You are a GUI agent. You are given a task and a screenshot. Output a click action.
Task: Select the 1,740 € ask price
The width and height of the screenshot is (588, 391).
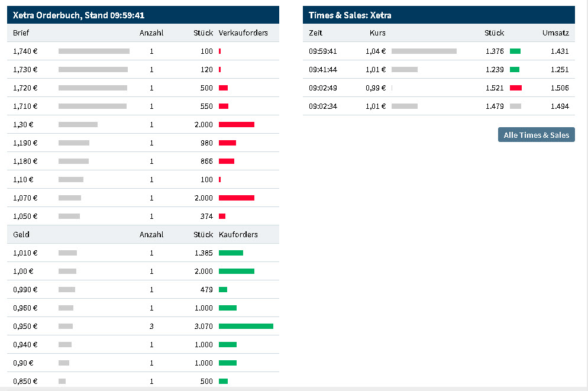[25, 51]
